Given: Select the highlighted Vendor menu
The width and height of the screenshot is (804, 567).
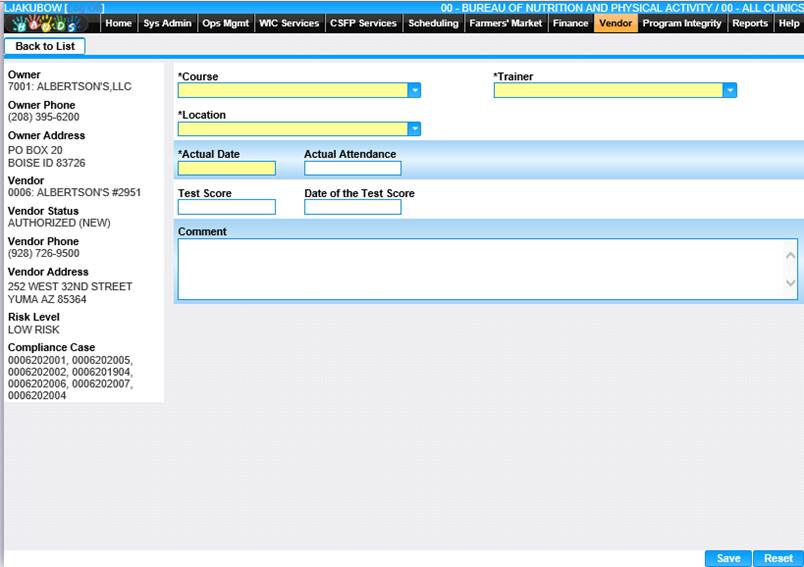Looking at the screenshot, I should 615,23.
